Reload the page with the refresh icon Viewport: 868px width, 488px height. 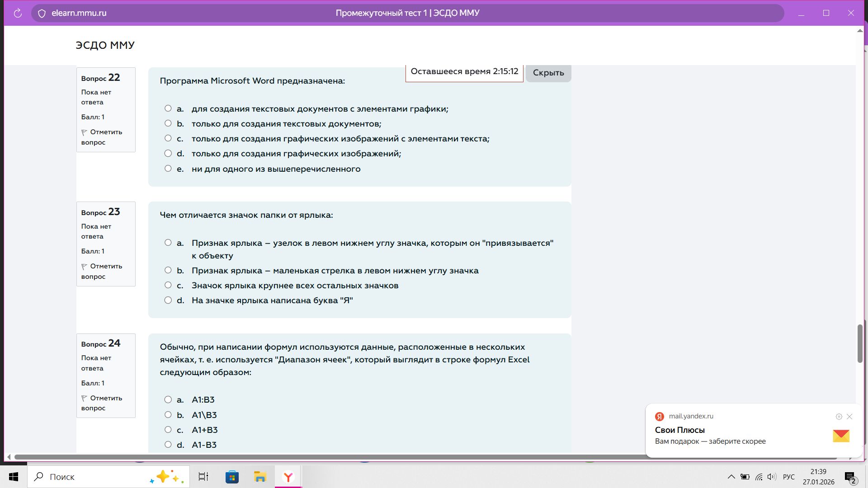pos(18,13)
